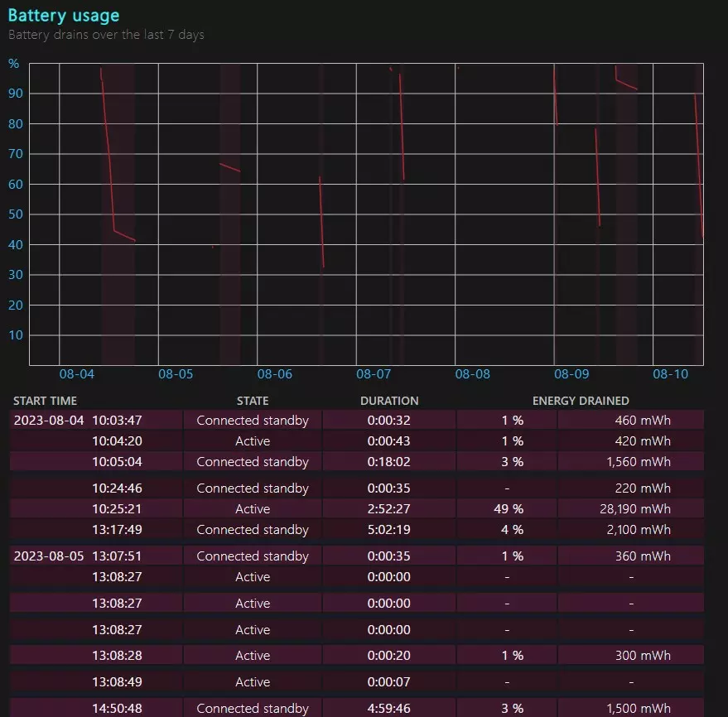Click the Active state at 13:08:49
The width and height of the screenshot is (728, 717).
pyautogui.click(x=253, y=681)
